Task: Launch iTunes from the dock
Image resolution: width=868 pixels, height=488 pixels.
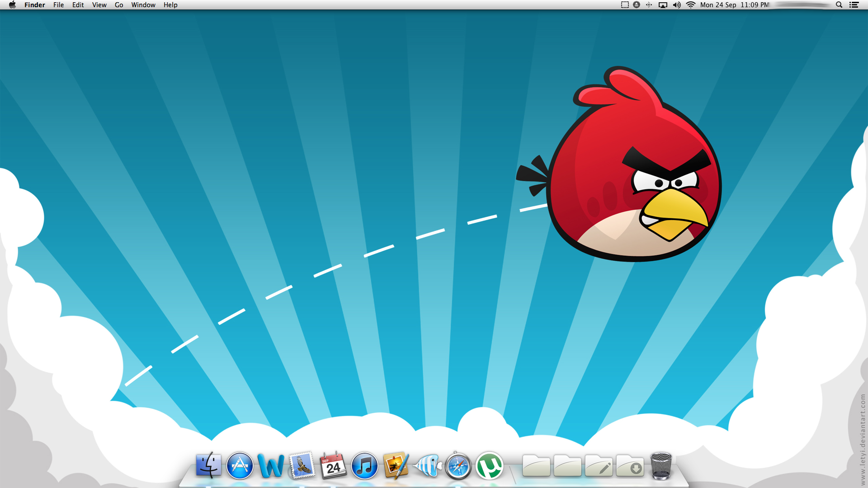Action: pos(364,466)
